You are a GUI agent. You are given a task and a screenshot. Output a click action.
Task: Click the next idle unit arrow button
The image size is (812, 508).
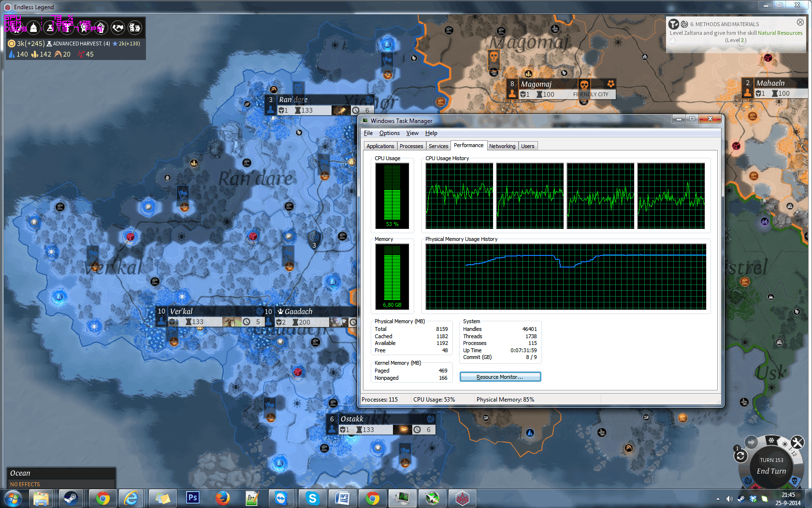click(751, 442)
